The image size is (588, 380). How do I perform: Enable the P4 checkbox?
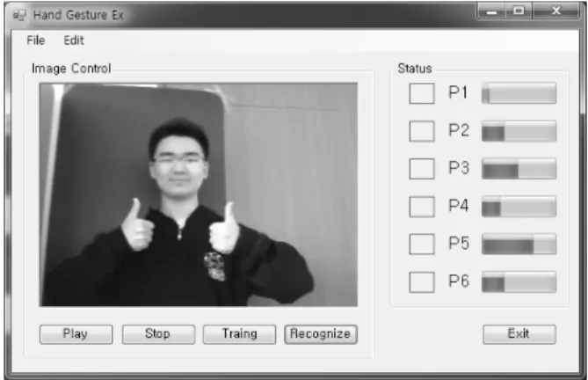coord(422,207)
